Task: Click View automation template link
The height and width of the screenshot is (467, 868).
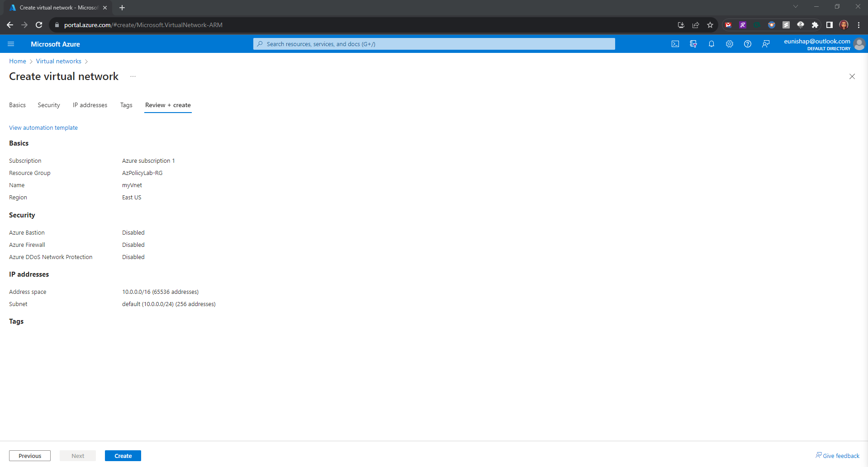Action: pos(43,128)
